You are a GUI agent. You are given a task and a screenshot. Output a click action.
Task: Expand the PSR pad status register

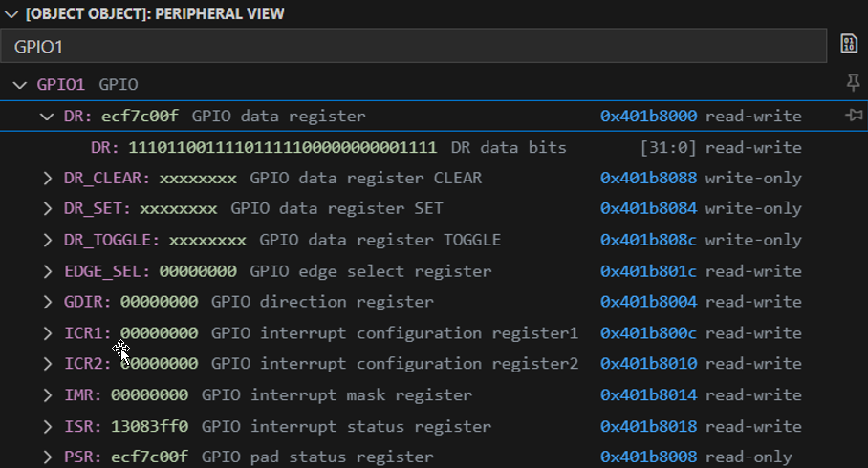coord(48,457)
